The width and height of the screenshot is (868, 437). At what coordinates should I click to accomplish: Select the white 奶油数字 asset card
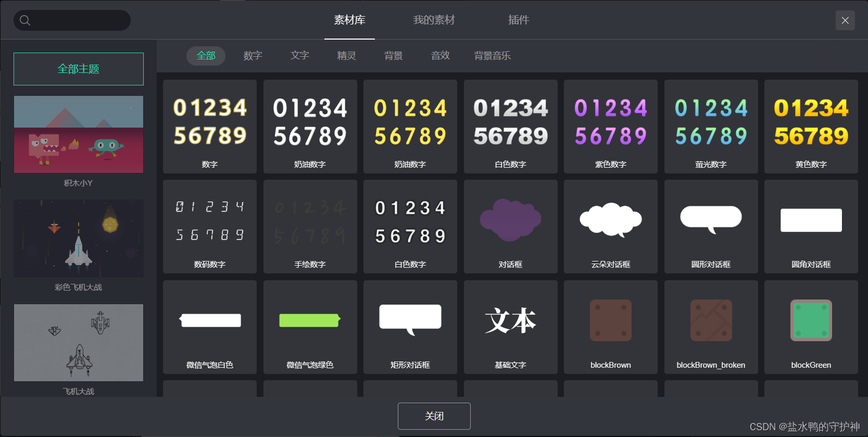coord(310,127)
